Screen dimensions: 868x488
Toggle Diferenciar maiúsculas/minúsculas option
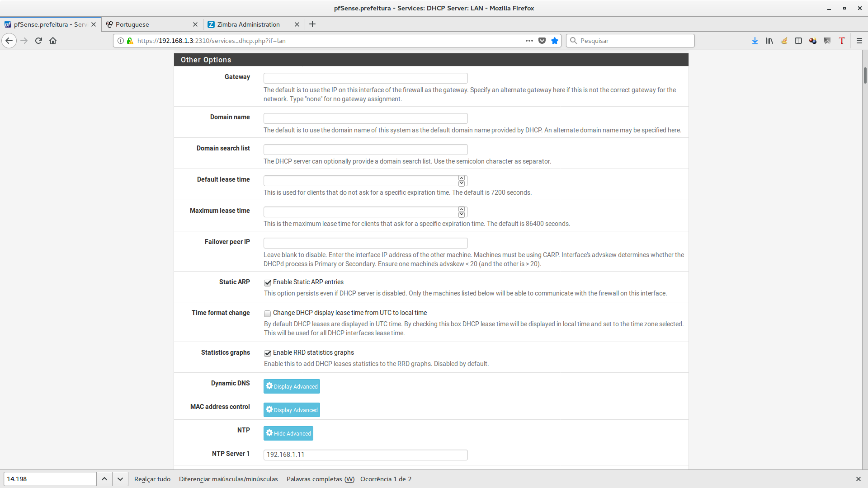(x=228, y=479)
